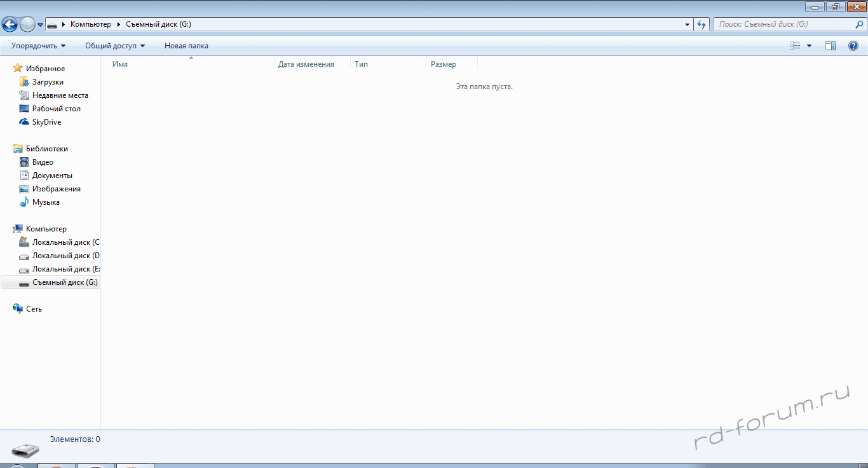Image resolution: width=868 pixels, height=468 pixels.
Task: Select Сеть in the navigation pane
Action: click(x=34, y=309)
